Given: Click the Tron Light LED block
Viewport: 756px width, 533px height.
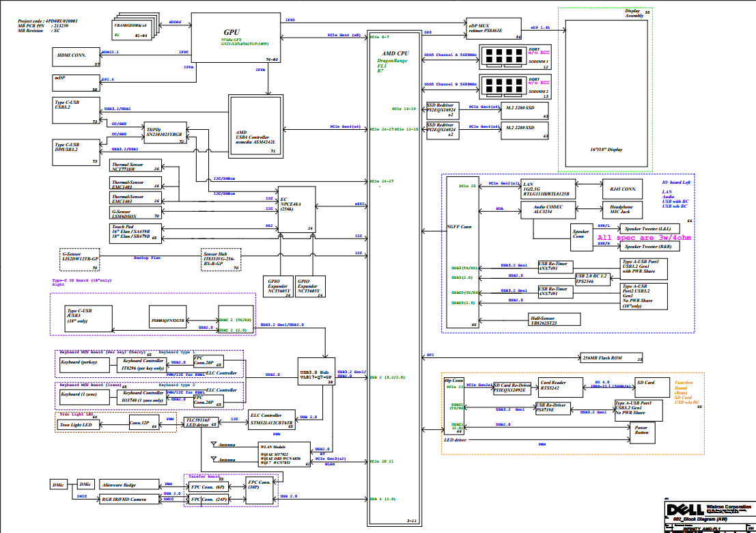Looking at the screenshot, I should 79,425.
